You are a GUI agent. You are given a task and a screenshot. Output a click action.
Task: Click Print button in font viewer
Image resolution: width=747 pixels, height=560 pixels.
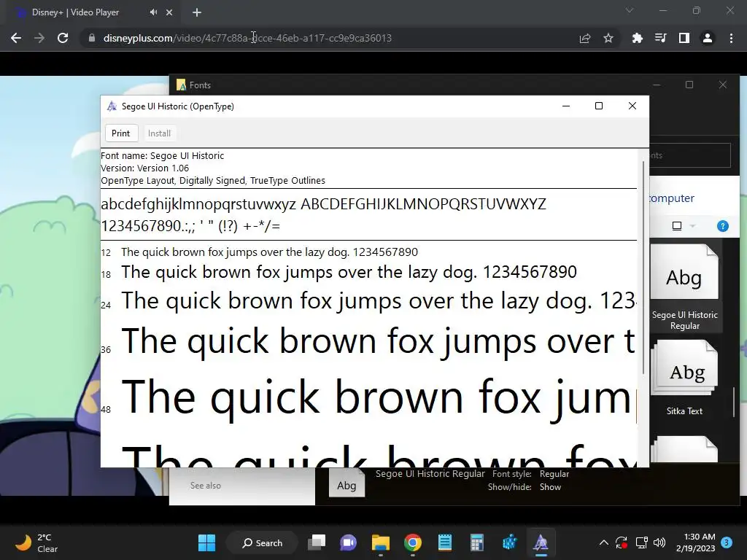(120, 133)
